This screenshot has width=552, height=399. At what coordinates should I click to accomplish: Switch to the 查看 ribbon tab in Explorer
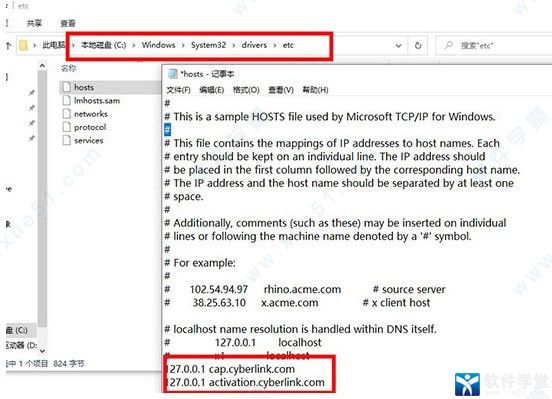[x=68, y=23]
